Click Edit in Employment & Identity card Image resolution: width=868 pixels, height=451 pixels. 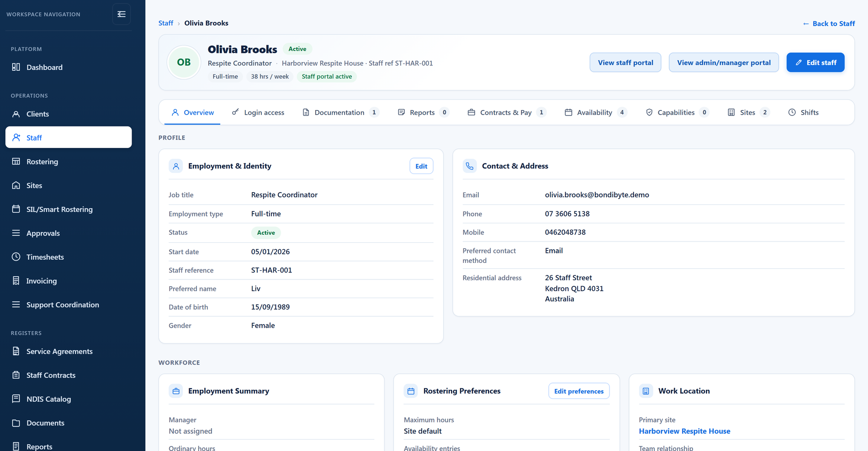pos(421,166)
